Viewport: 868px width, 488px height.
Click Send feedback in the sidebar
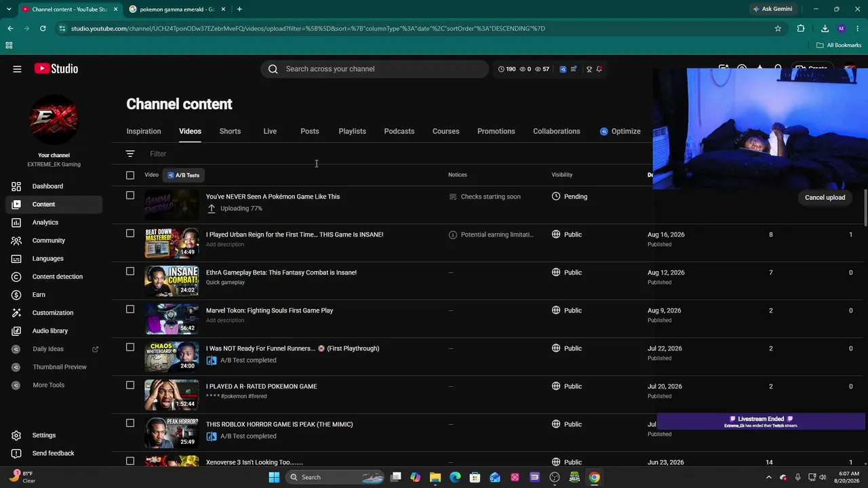(53, 453)
